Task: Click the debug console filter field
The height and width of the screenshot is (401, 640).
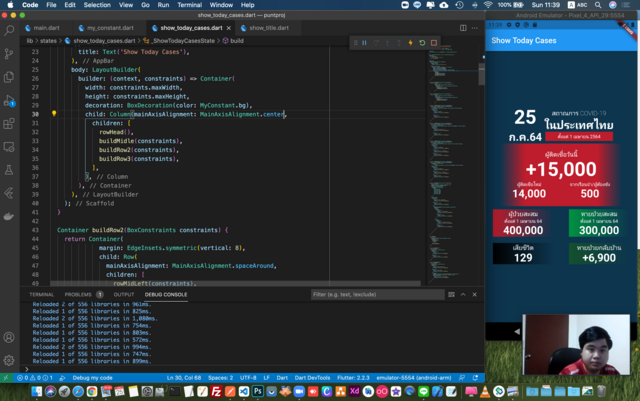Action: (378, 294)
